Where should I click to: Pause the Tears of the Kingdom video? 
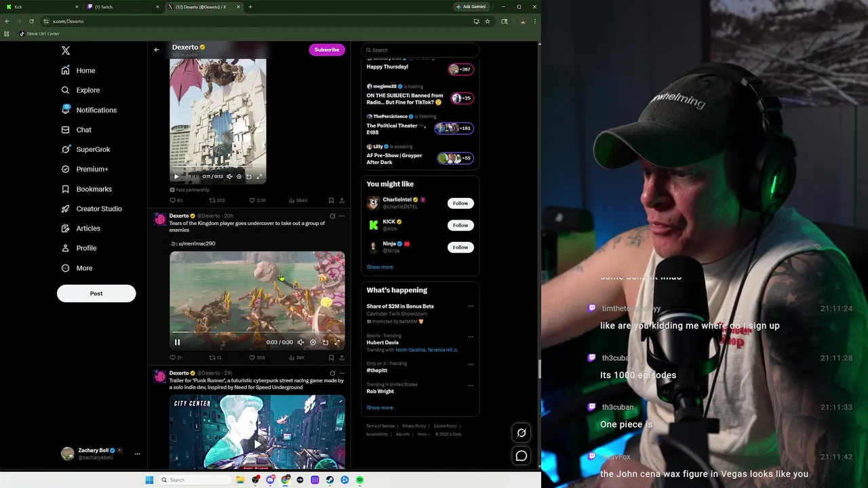click(177, 342)
